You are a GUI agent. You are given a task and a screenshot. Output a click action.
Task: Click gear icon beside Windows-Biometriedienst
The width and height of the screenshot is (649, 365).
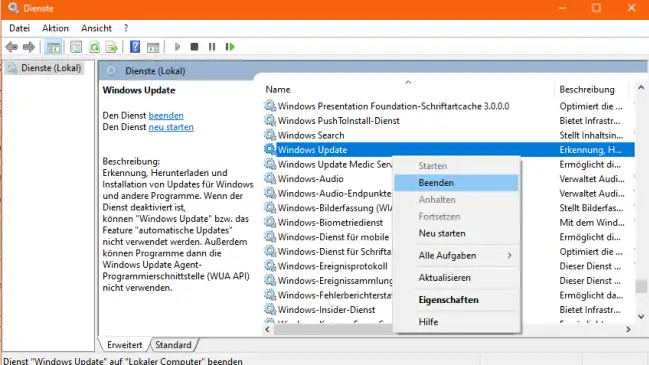click(270, 222)
